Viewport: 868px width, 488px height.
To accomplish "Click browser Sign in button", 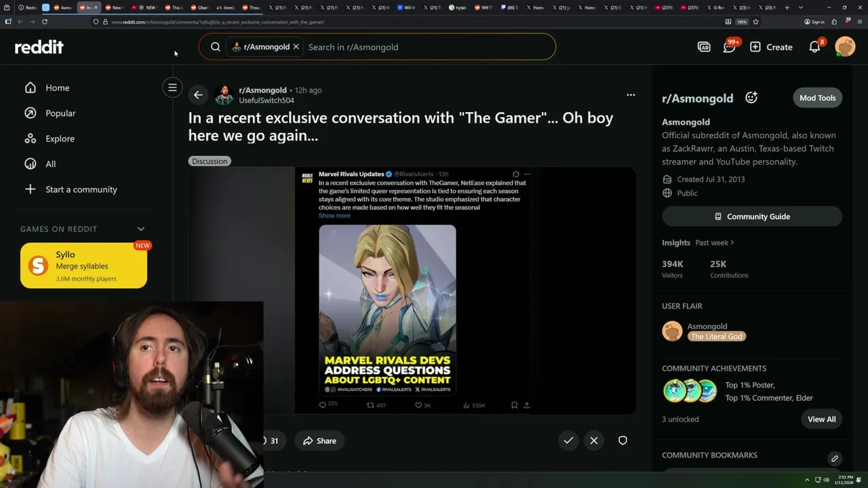I will point(814,22).
